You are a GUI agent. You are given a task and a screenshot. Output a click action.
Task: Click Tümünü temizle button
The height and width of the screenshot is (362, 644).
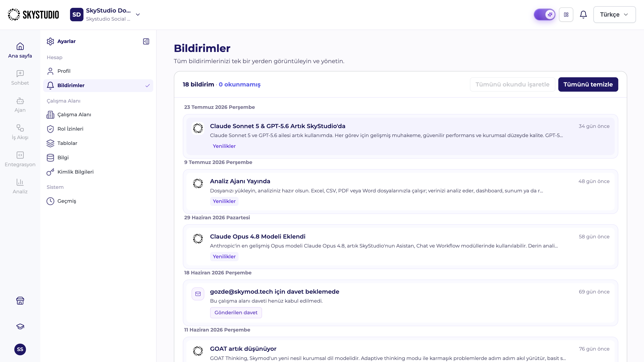click(x=588, y=84)
